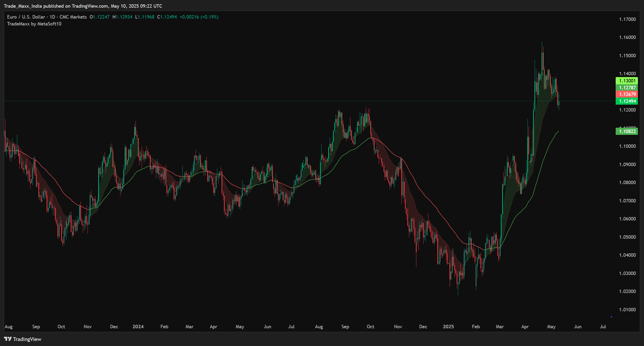
Task: Click the Trade_Maxx_India username link
Action: coord(23,6)
